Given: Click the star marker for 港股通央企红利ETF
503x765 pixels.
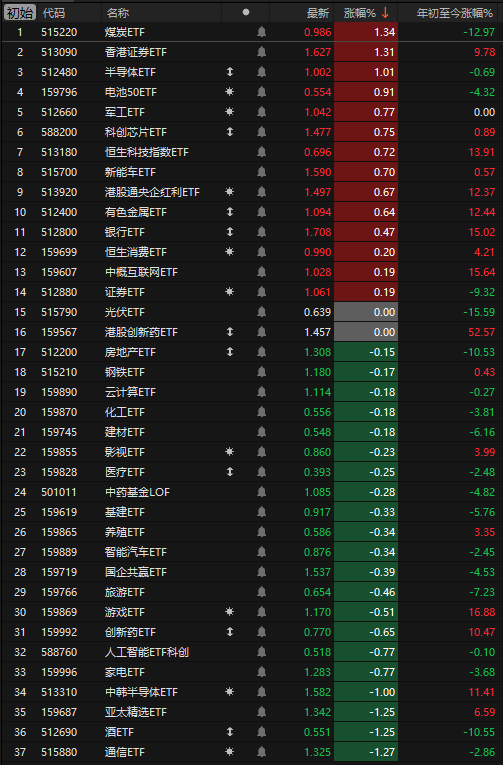Looking at the screenshot, I should tap(230, 192).
